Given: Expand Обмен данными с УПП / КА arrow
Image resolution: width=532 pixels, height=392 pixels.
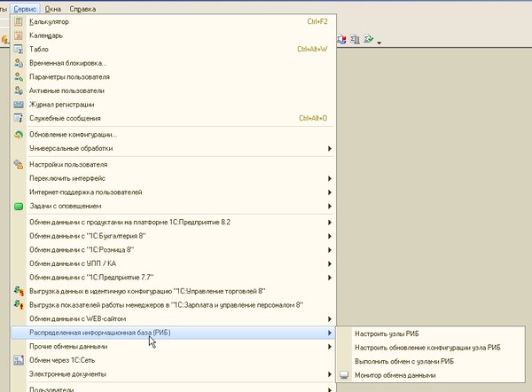Looking at the screenshot, I should (330, 263).
